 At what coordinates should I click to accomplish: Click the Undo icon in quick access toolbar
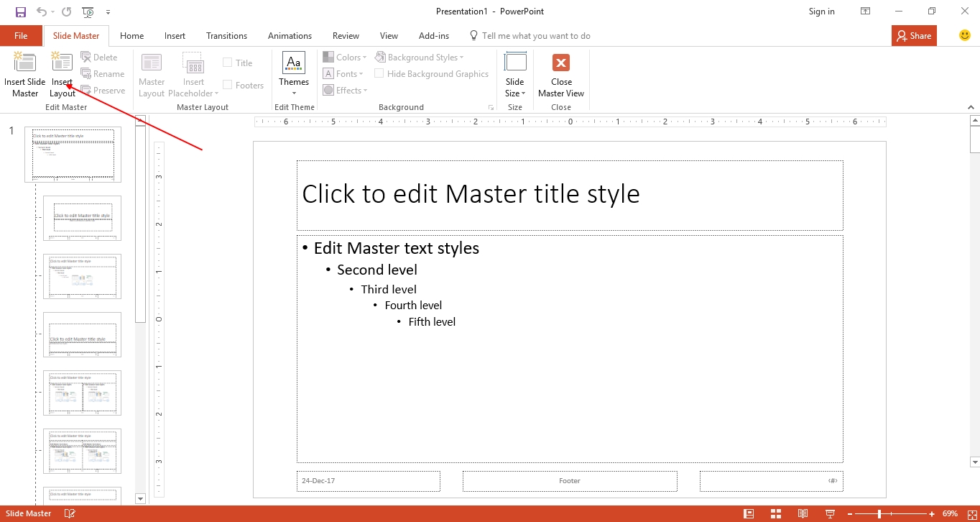click(x=42, y=12)
